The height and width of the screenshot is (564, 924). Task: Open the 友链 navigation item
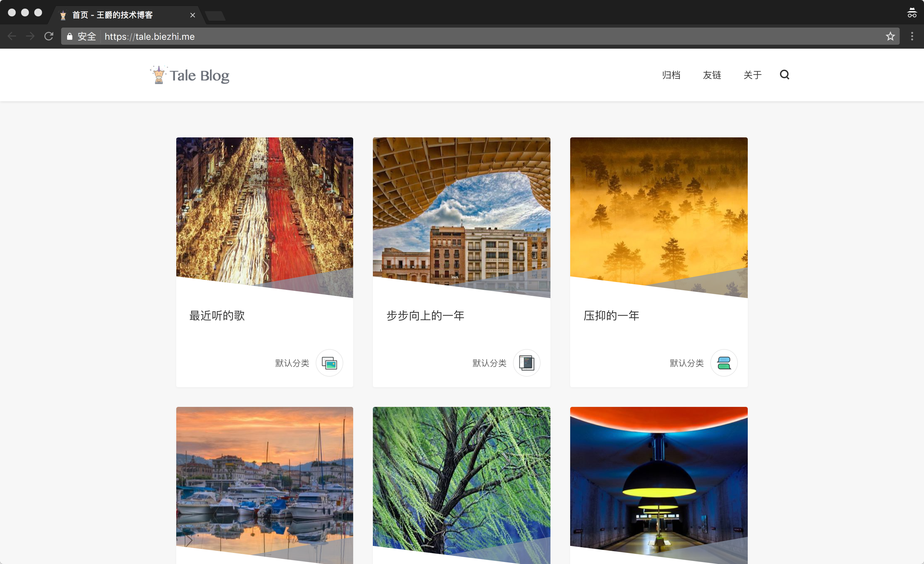click(712, 75)
